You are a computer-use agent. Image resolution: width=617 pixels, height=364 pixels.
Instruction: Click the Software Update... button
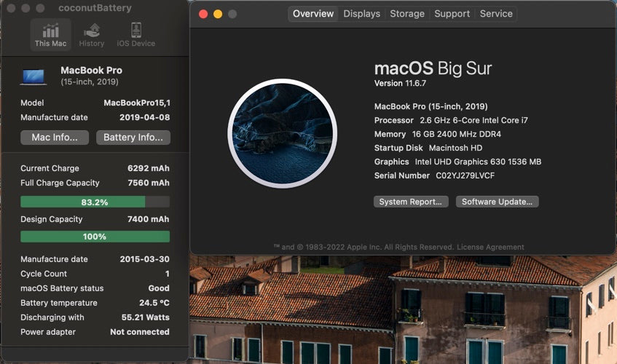click(497, 202)
